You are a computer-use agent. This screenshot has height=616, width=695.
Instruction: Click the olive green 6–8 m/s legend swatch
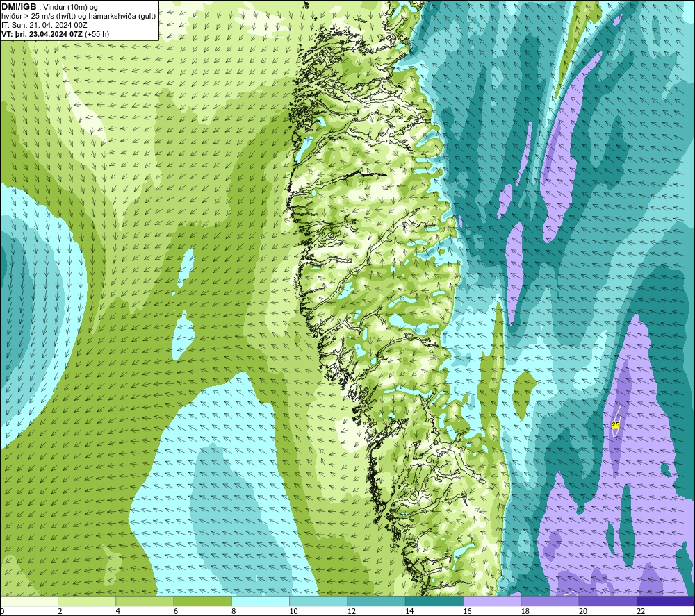[x=202, y=601]
